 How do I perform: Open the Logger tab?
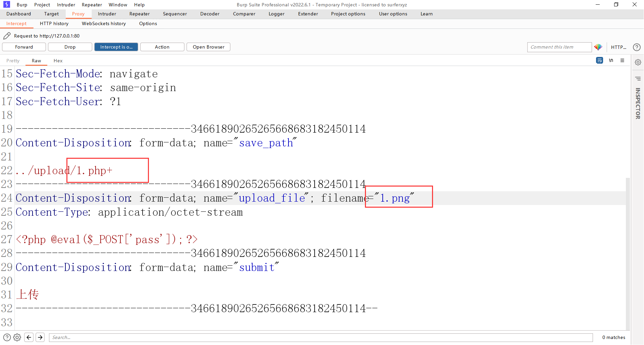276,14
